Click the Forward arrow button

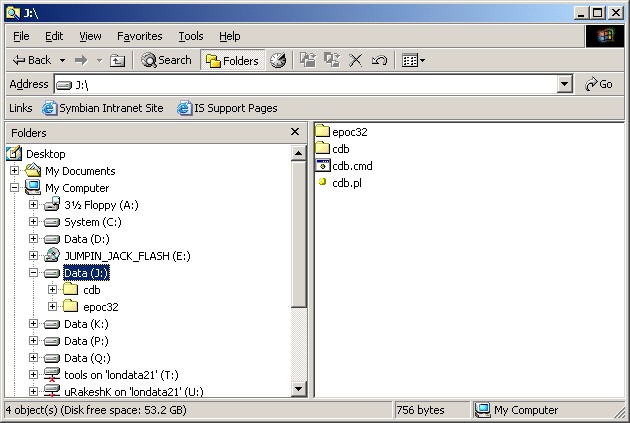pos(81,61)
